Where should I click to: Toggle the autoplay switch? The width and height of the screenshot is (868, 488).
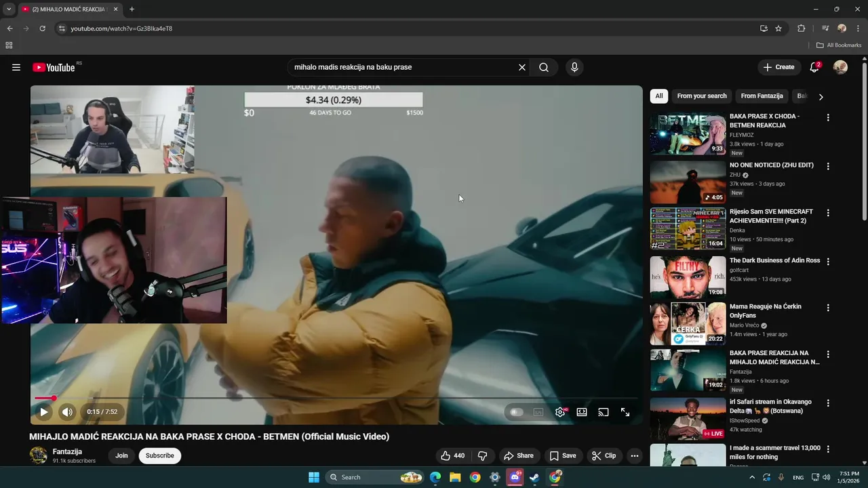pos(517,412)
